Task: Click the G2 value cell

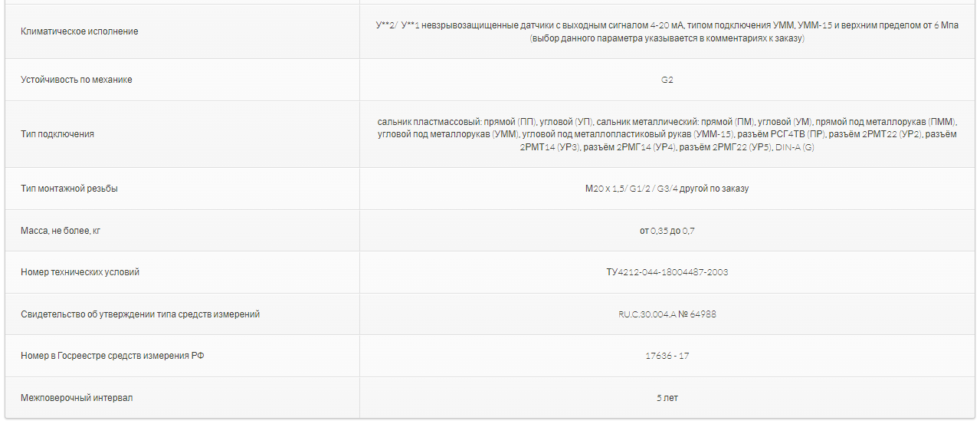Action: click(667, 80)
